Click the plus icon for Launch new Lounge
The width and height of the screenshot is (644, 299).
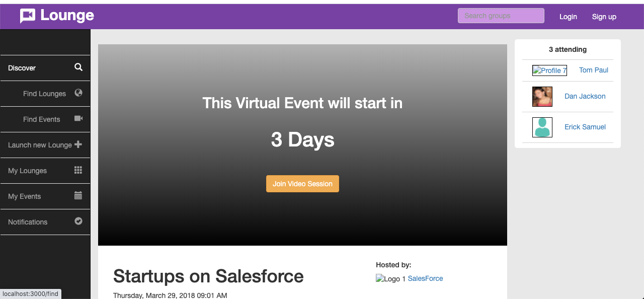[x=78, y=144]
